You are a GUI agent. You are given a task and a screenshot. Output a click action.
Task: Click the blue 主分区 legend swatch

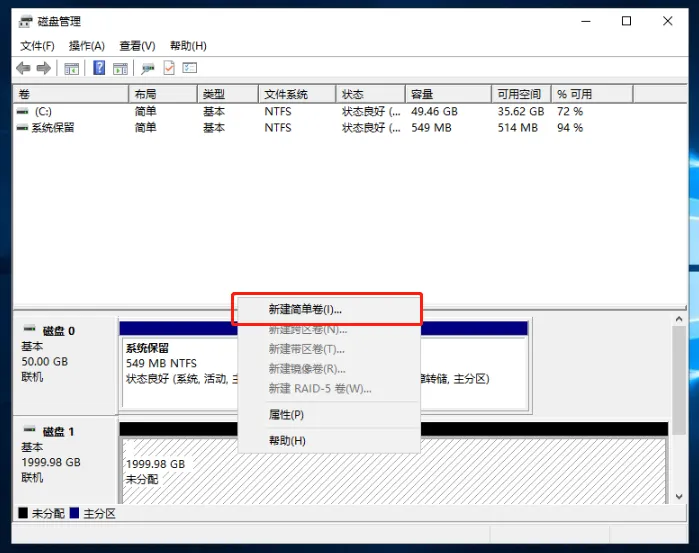pyautogui.click(x=74, y=513)
